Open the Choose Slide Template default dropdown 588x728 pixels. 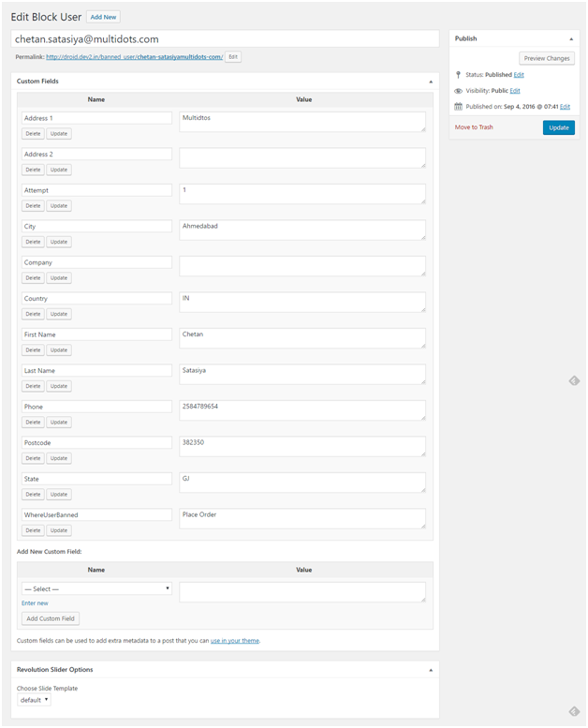34,700
